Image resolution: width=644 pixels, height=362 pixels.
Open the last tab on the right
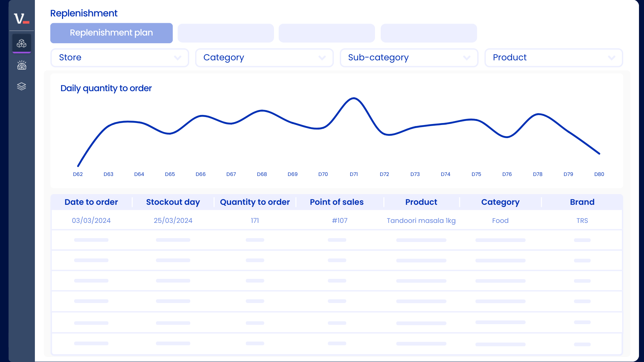(x=429, y=33)
